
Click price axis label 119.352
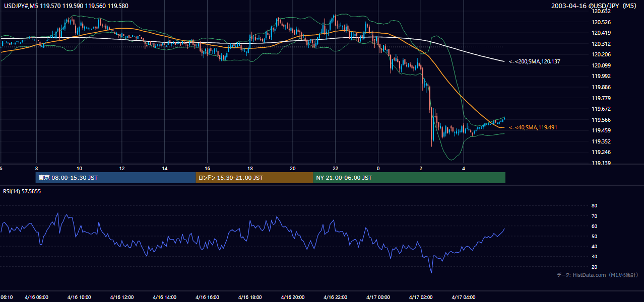[602, 141]
